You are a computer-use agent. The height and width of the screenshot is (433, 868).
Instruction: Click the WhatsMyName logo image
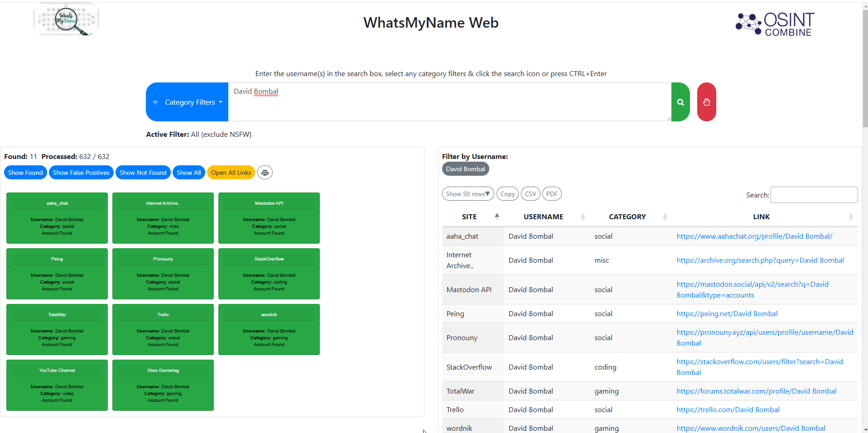pos(66,19)
